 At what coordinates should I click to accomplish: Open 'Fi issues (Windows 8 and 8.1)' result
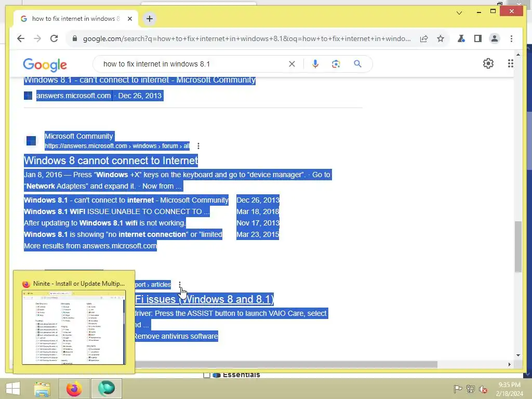point(204,299)
